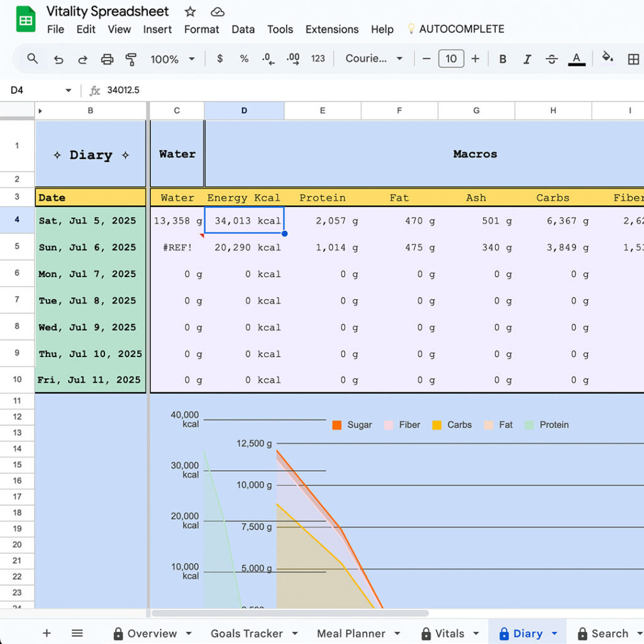
Task: Expand the name box dropdown arrow
Action: (68, 91)
